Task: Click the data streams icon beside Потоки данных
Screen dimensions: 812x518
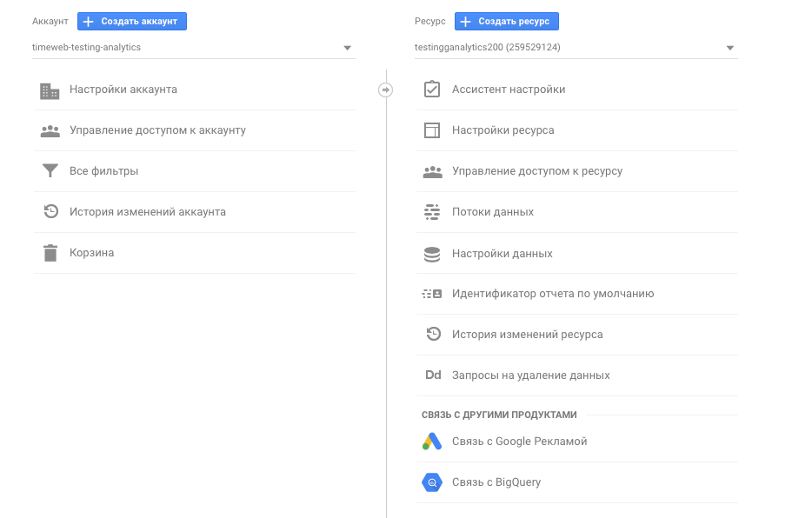Action: [432, 212]
